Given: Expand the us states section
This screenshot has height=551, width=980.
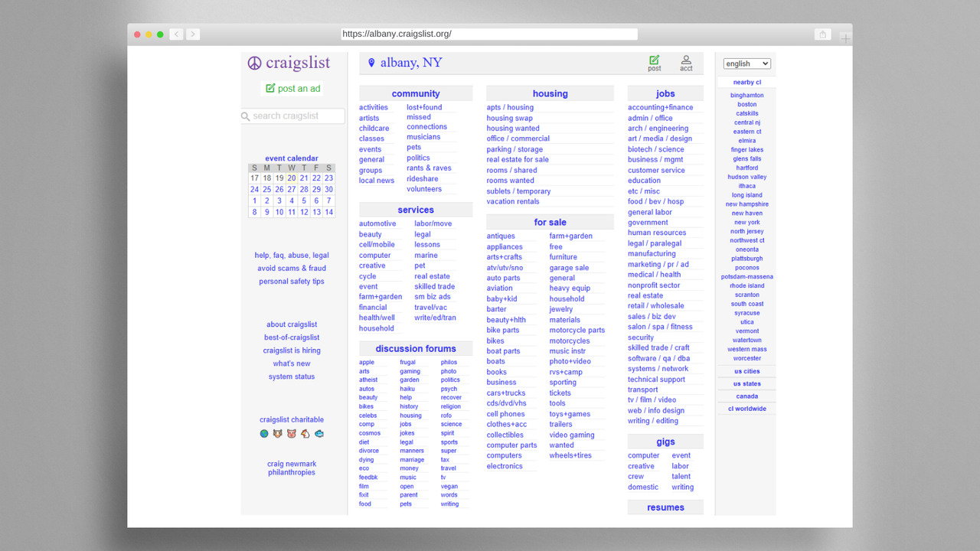Looking at the screenshot, I should pyautogui.click(x=747, y=383).
